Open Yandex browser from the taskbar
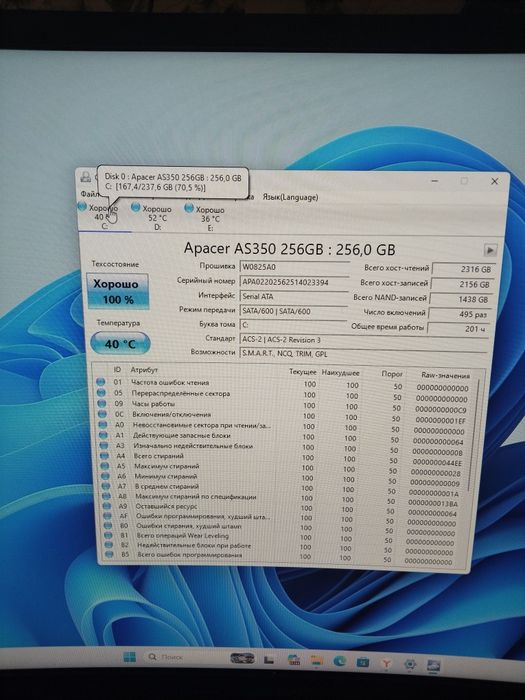 pos(386,664)
